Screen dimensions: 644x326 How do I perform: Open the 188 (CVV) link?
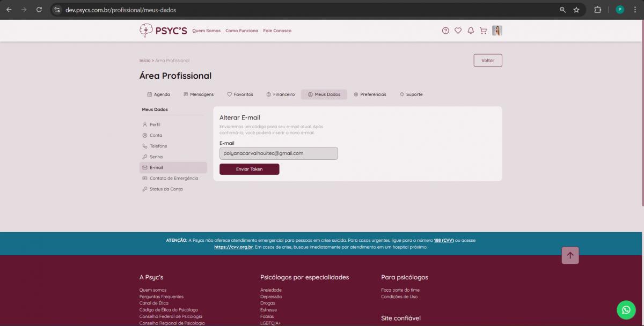(443, 240)
